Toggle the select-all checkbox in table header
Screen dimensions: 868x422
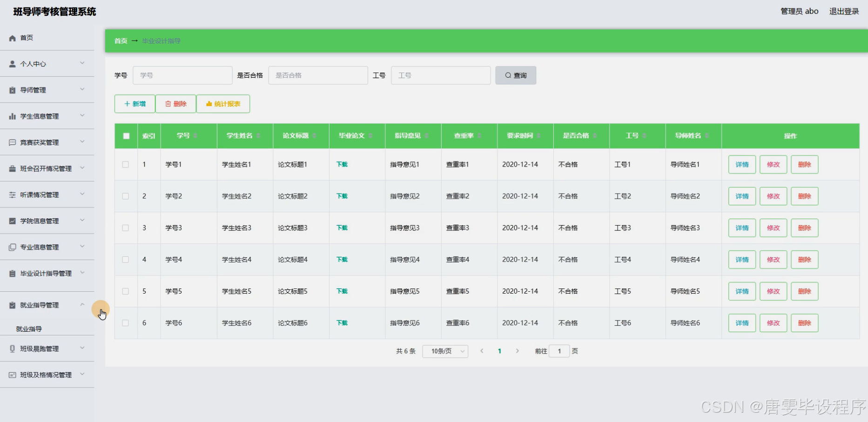(x=126, y=136)
